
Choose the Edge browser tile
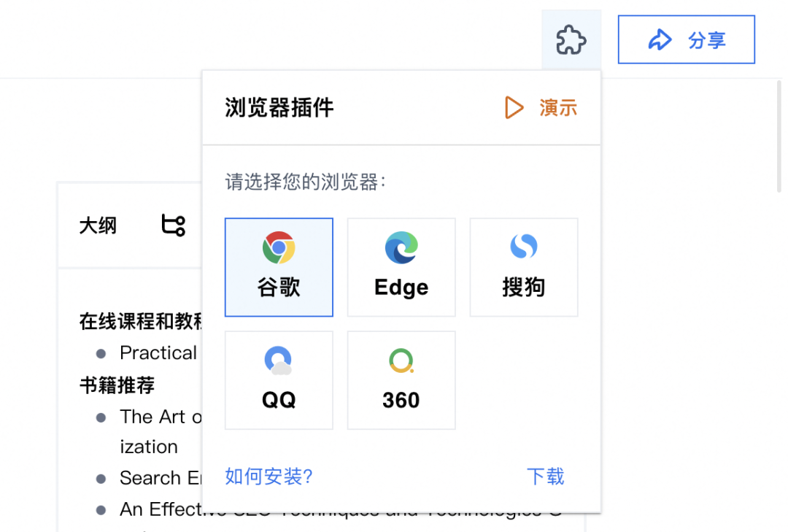click(x=401, y=267)
